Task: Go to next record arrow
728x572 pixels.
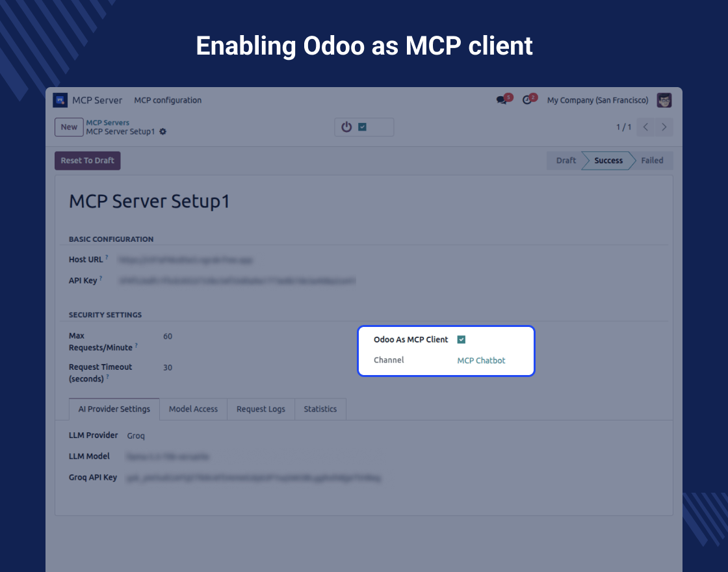Action: (664, 127)
